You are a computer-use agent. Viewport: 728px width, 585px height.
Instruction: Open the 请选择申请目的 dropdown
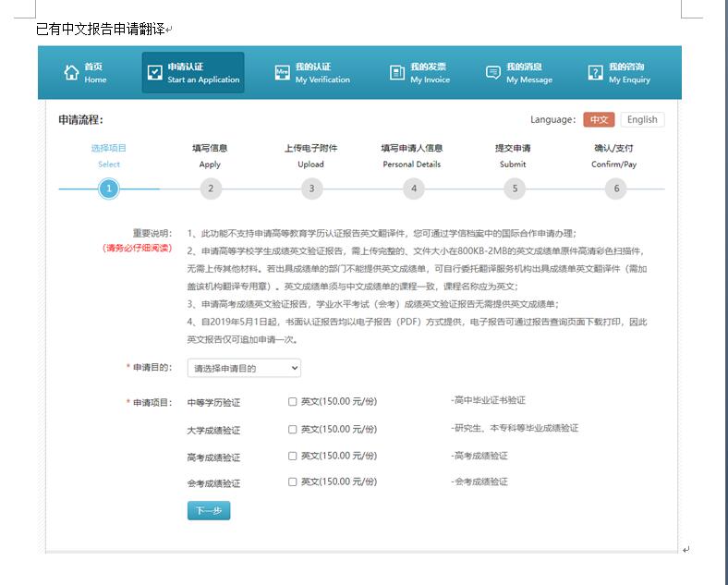pyautogui.click(x=244, y=368)
